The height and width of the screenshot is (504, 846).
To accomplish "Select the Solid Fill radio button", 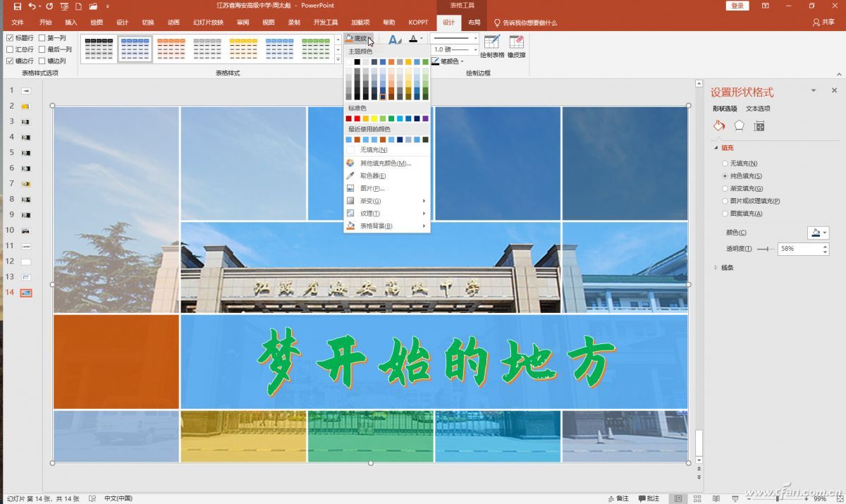I will 725,176.
